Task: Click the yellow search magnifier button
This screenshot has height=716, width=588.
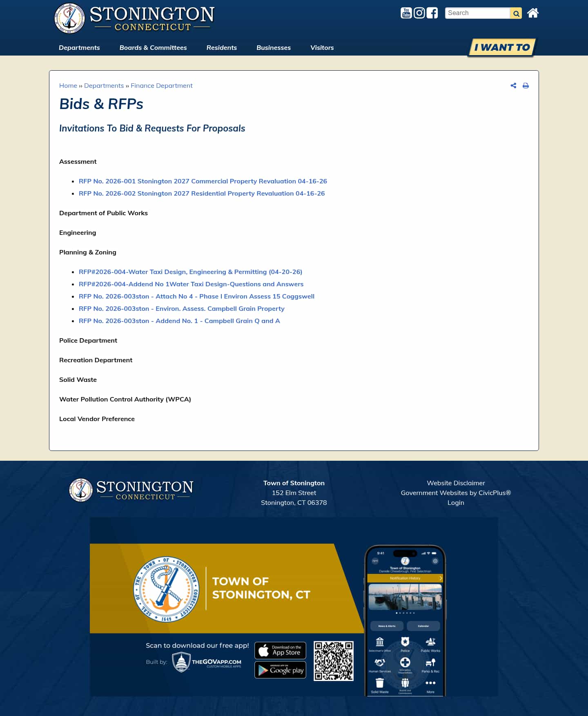Action: pyautogui.click(x=516, y=13)
